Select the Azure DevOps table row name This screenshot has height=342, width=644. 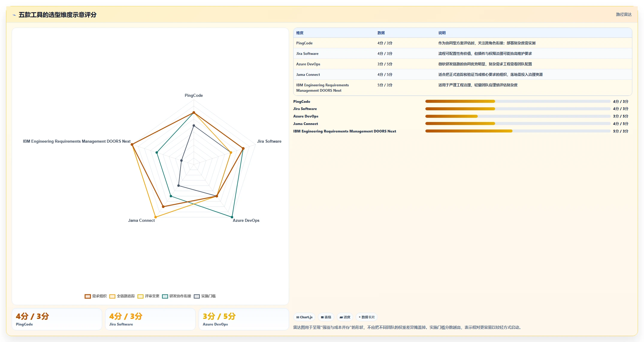pyautogui.click(x=308, y=64)
